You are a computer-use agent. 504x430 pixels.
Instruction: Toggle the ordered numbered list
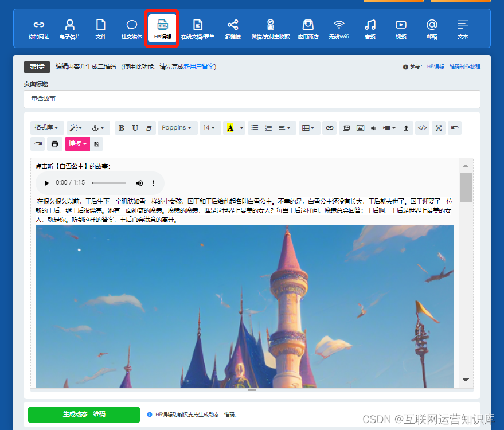point(268,128)
